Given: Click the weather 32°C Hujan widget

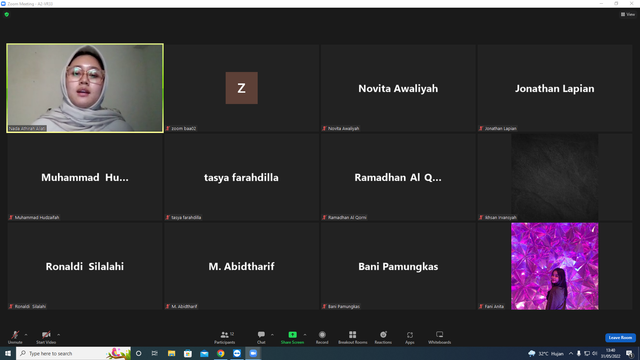Looking at the screenshot, I should tap(546, 353).
